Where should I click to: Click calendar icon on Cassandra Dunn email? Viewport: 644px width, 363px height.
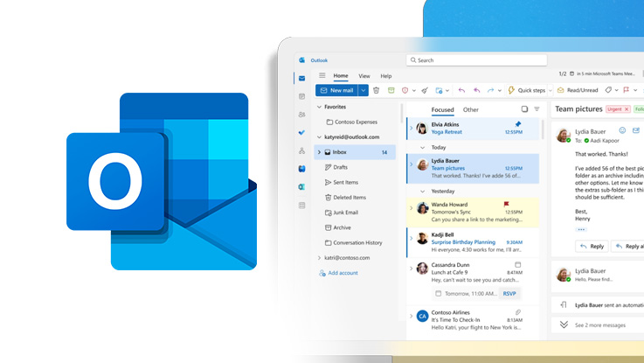(518, 265)
